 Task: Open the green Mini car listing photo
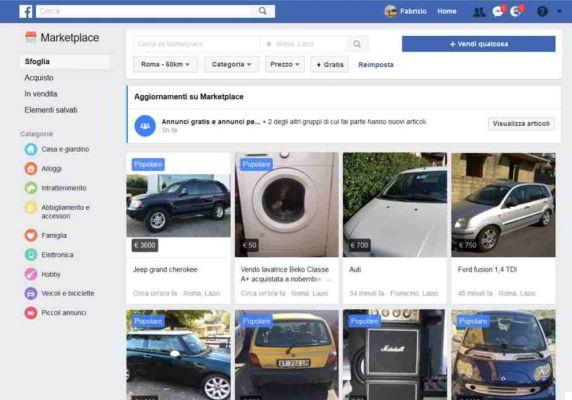(178, 355)
